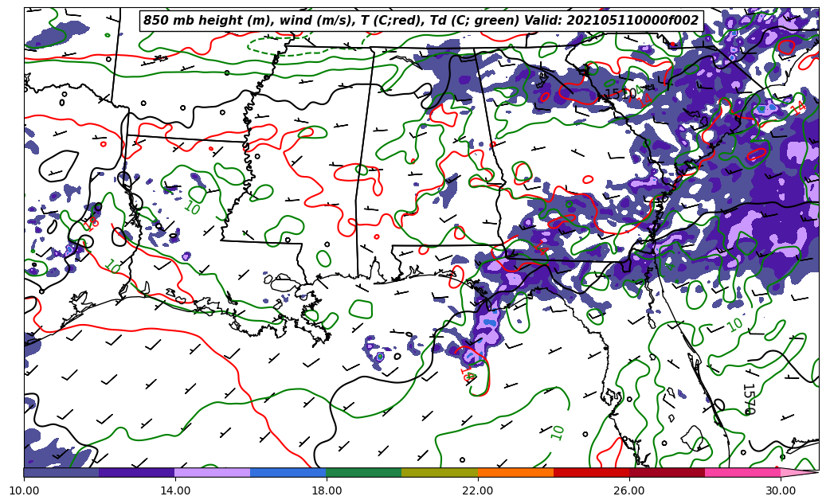Click the bright red colorbar segment
Screen dimensions: 826x504
tap(591, 472)
